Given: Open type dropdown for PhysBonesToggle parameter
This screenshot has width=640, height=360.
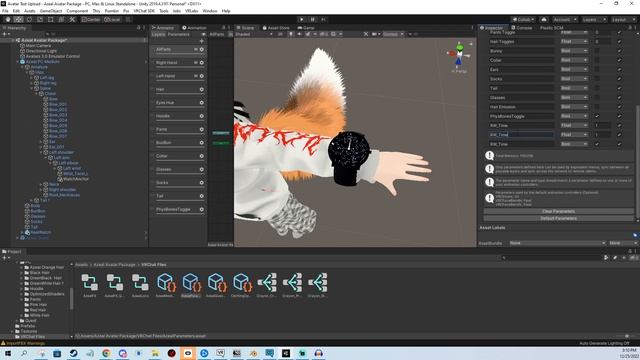Looking at the screenshot, I should [x=574, y=116].
